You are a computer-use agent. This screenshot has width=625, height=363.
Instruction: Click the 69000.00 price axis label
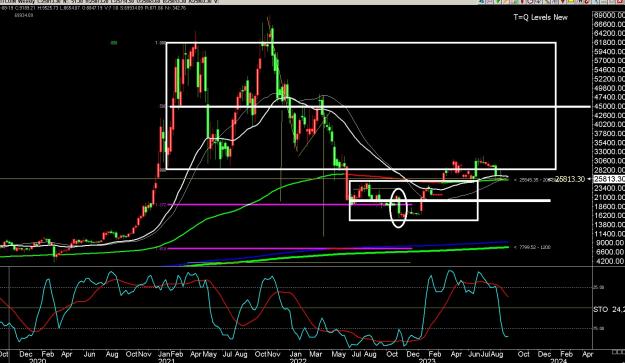609,15
